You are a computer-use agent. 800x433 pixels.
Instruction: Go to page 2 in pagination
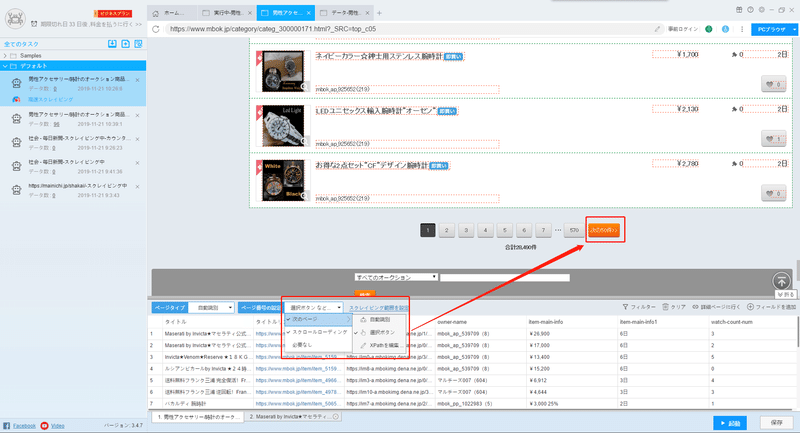click(x=446, y=231)
